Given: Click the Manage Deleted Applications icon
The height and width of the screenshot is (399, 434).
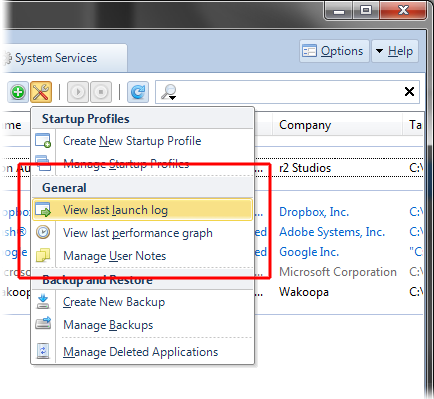Looking at the screenshot, I should pyautogui.click(x=43, y=351).
